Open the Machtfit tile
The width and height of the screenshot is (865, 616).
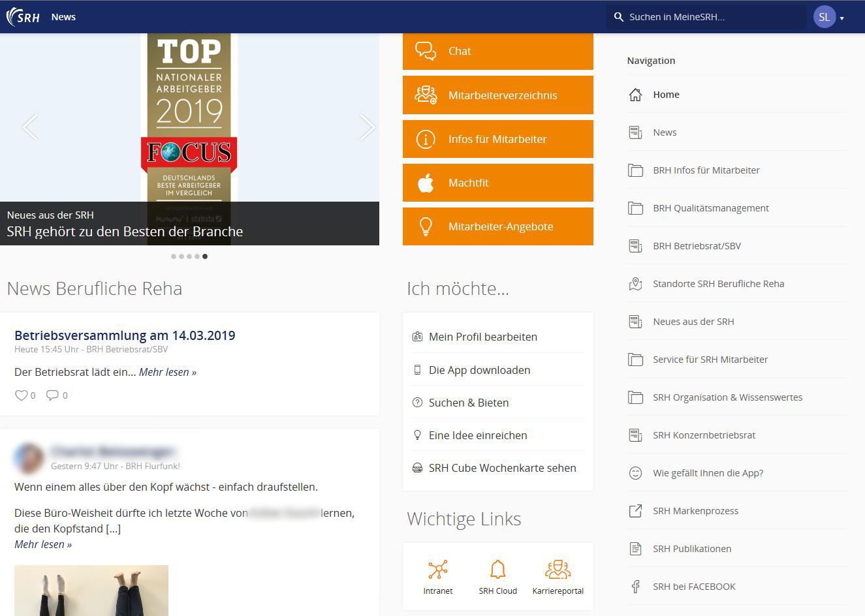click(x=498, y=183)
